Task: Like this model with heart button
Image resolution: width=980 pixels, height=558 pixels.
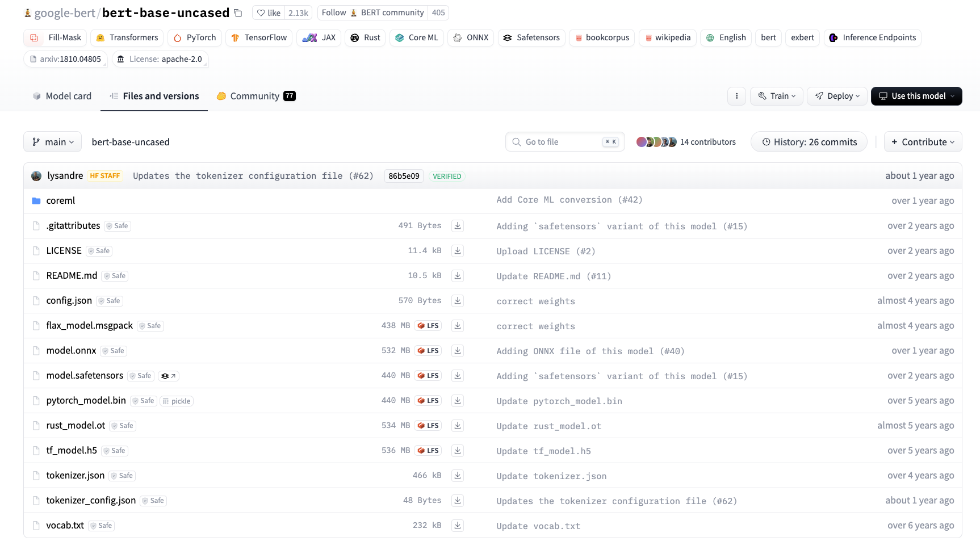Action: (x=269, y=13)
